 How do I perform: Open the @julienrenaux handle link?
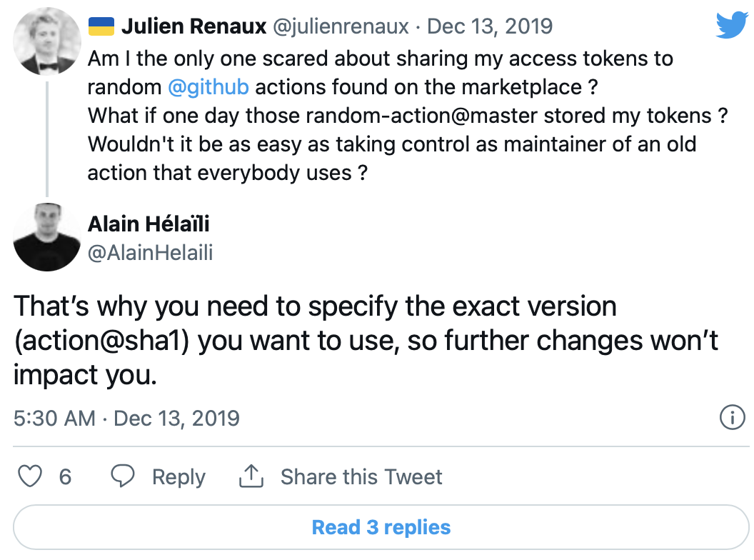coord(341,27)
